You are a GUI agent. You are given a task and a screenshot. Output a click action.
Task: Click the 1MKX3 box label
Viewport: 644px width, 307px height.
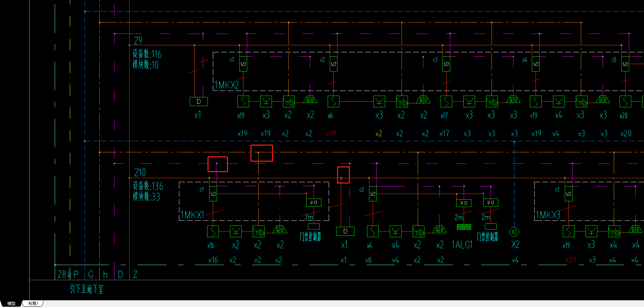548,215
